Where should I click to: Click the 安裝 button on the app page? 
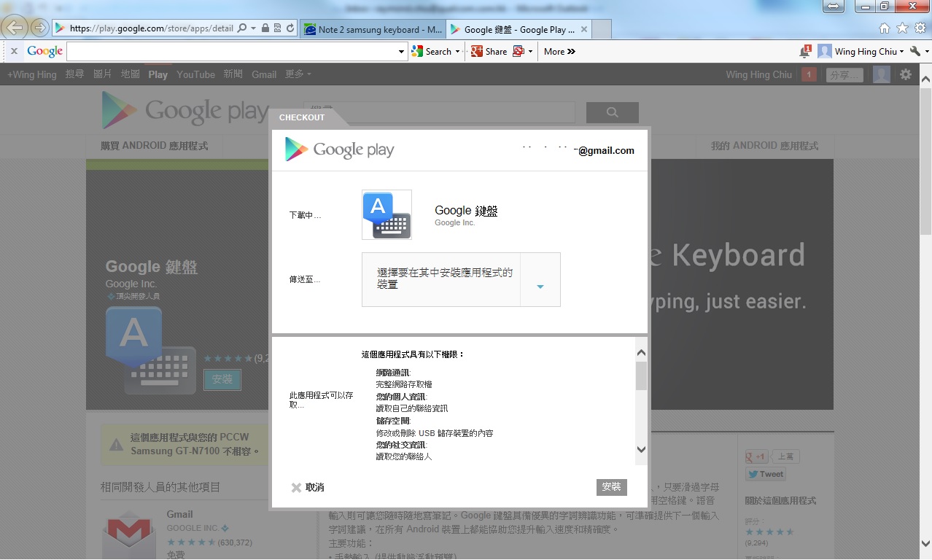point(222,379)
